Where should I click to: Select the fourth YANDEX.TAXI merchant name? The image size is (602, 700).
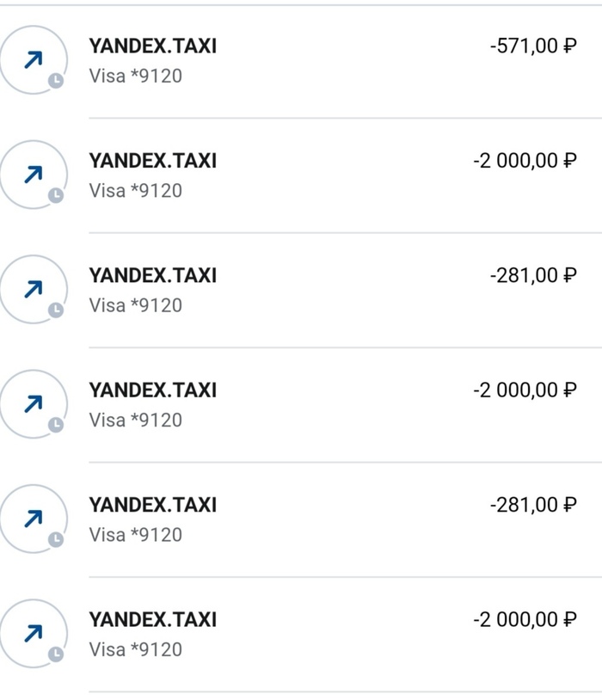(152, 390)
